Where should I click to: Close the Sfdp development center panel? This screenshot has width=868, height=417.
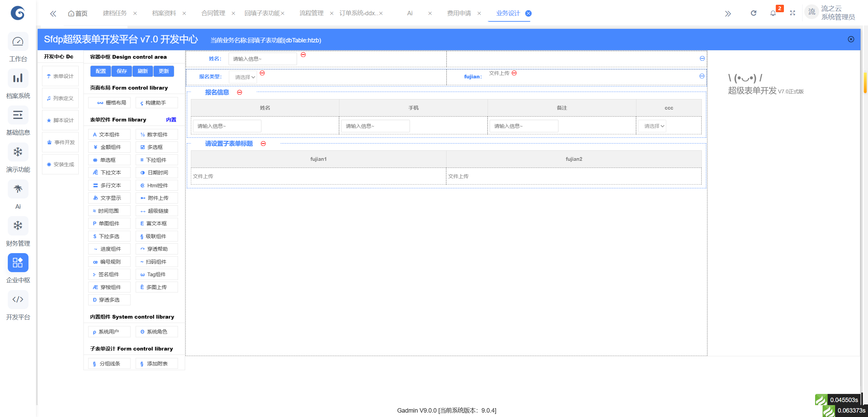pos(851,39)
